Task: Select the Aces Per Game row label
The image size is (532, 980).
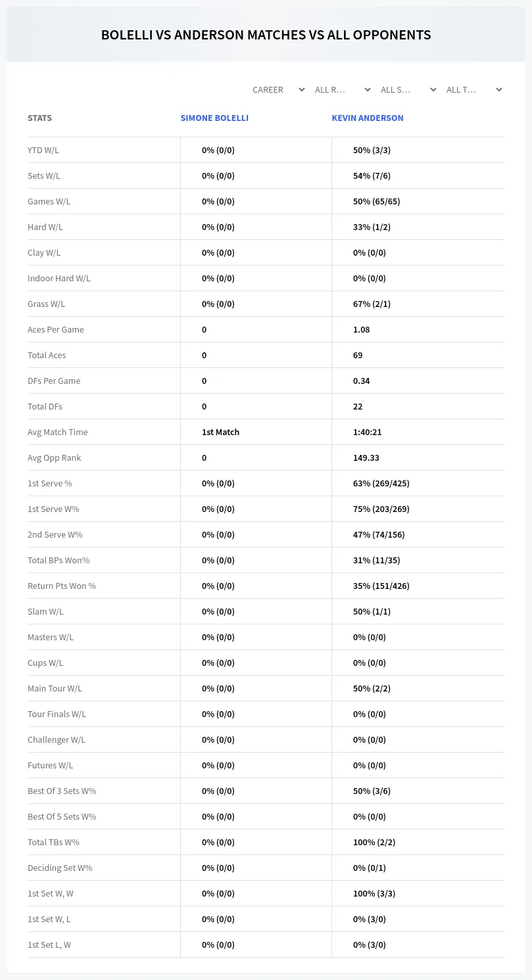Action: coord(56,329)
